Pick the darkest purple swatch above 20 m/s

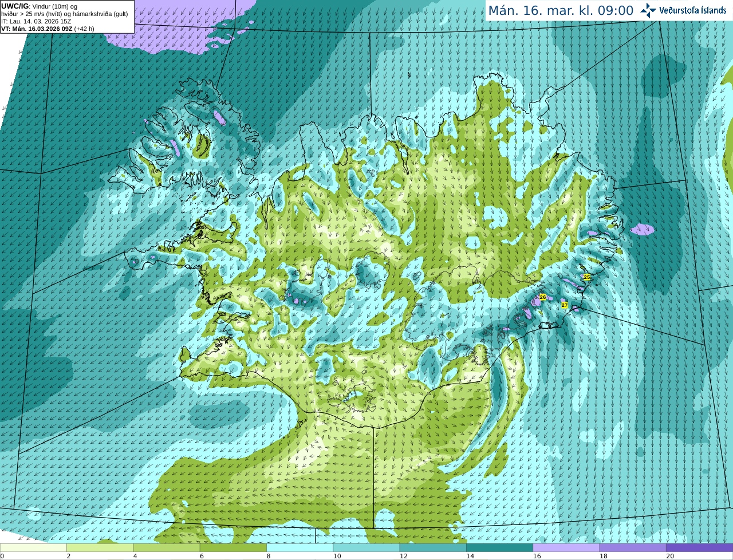point(699,547)
